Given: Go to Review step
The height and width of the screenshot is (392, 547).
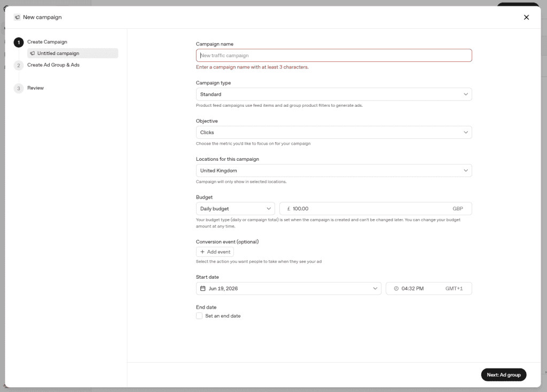Looking at the screenshot, I should click(36, 88).
